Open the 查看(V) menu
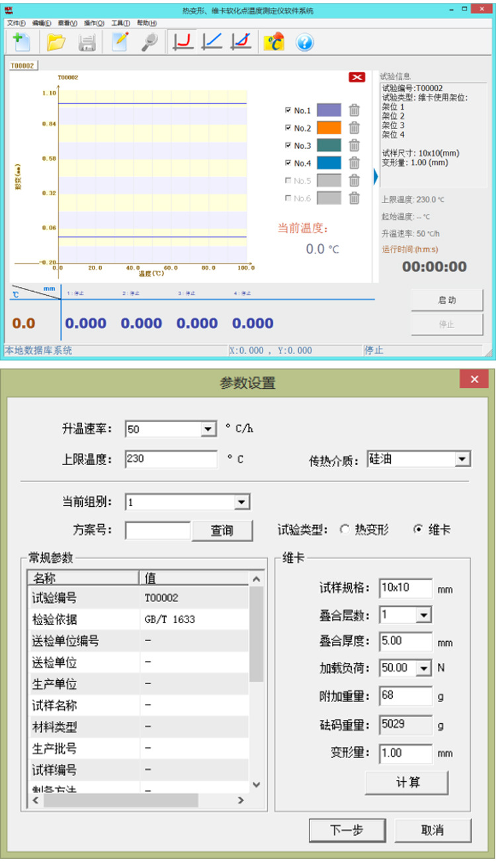 67,23
